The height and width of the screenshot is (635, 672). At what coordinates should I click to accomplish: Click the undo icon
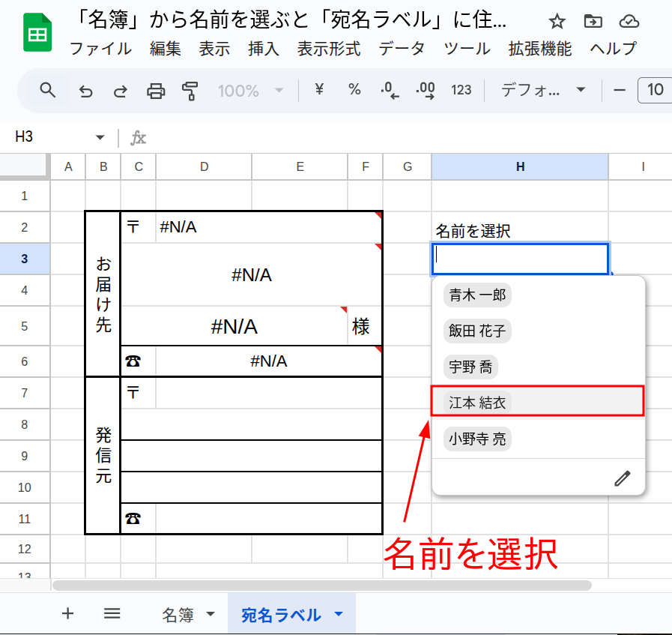85,90
